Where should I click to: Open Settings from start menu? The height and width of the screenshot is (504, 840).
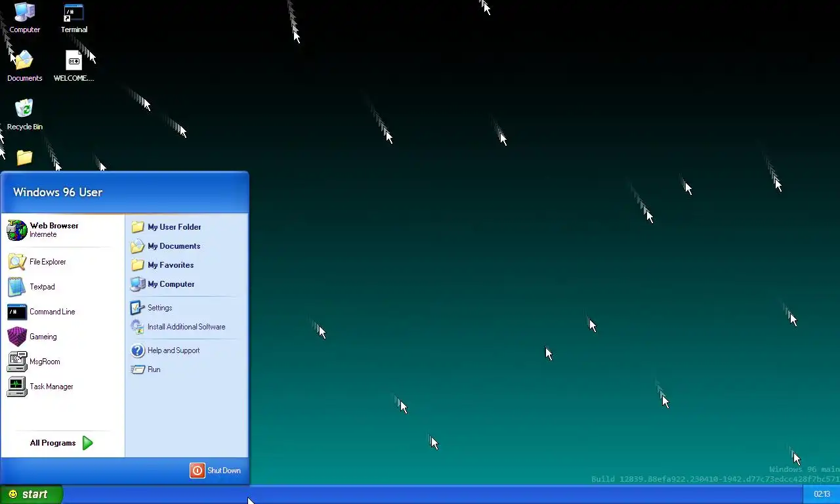pos(186,308)
